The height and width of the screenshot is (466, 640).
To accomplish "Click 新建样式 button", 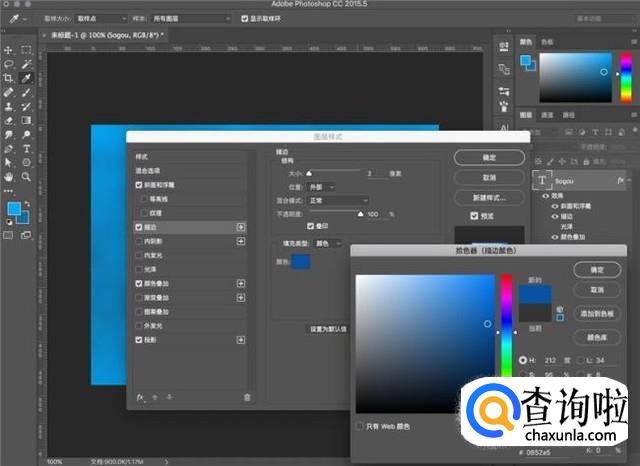I will [x=489, y=198].
